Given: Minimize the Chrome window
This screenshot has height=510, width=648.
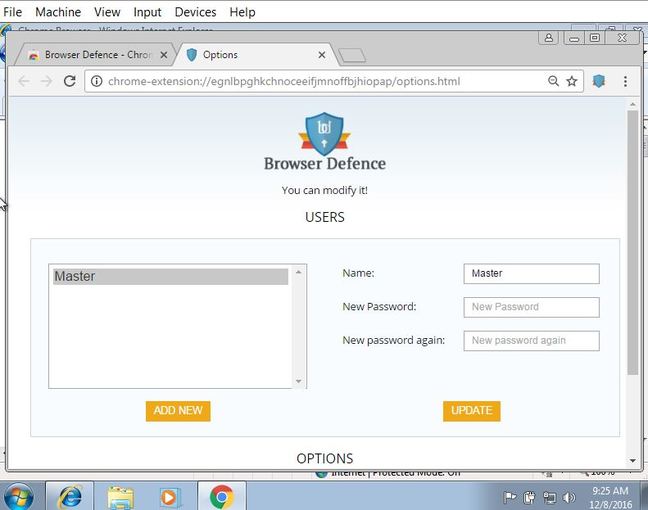Looking at the screenshot, I should click(x=574, y=38).
